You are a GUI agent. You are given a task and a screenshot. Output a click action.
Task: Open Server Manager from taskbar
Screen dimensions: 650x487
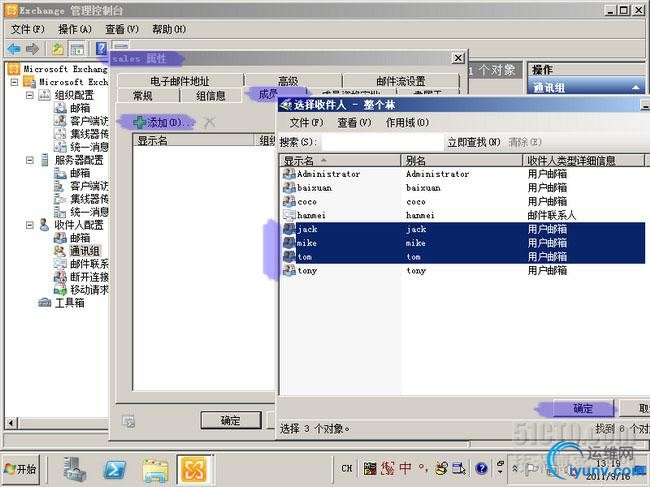[x=74, y=469]
